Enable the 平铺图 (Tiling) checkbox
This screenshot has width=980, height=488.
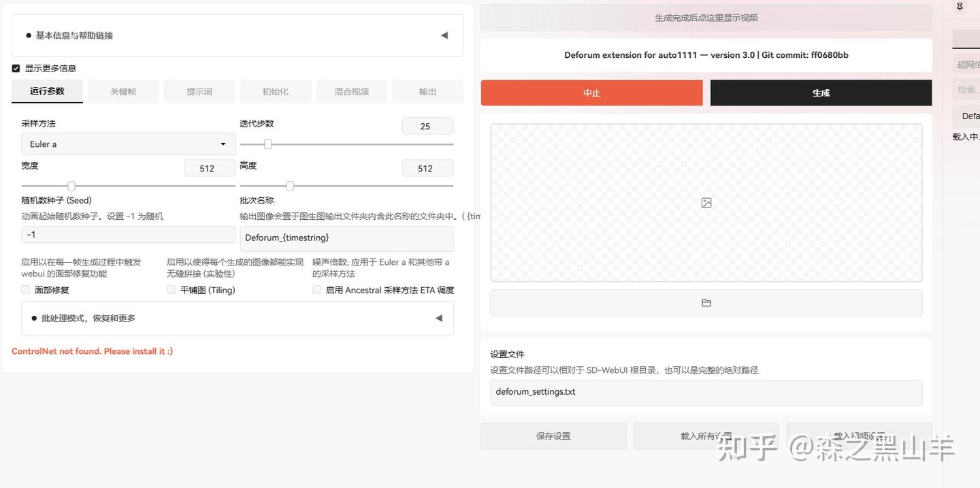tap(171, 290)
